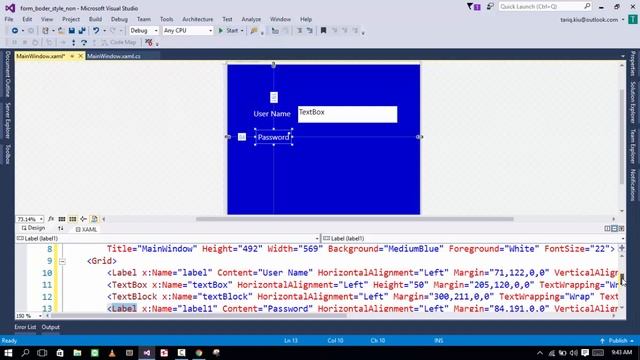Click the Open File folder icon
The width and height of the screenshot is (640, 360).
point(61,31)
